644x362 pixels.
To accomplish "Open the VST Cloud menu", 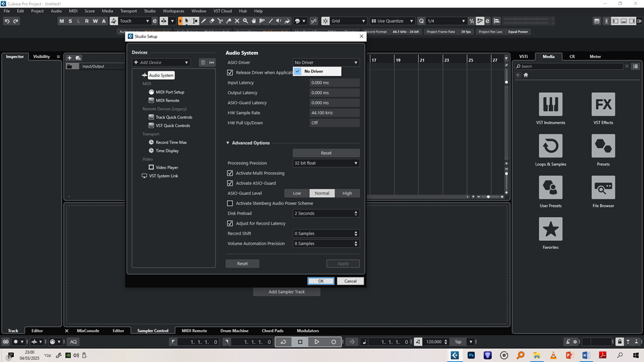I will 223,11.
